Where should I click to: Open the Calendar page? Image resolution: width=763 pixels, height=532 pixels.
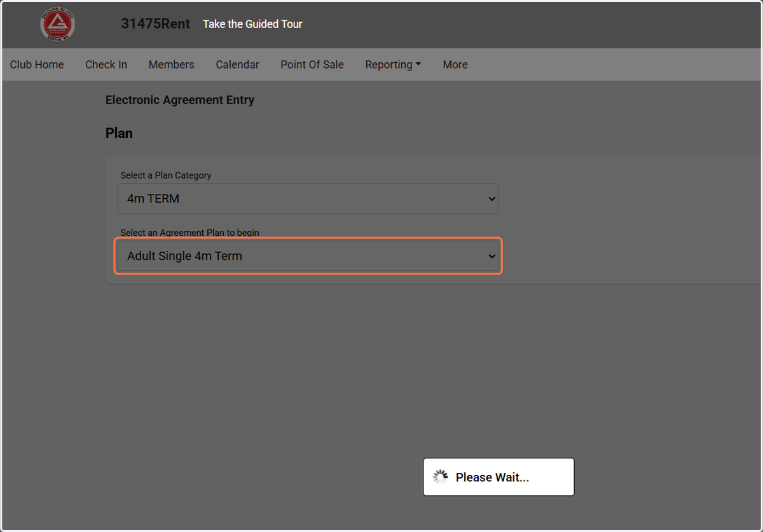tap(237, 64)
